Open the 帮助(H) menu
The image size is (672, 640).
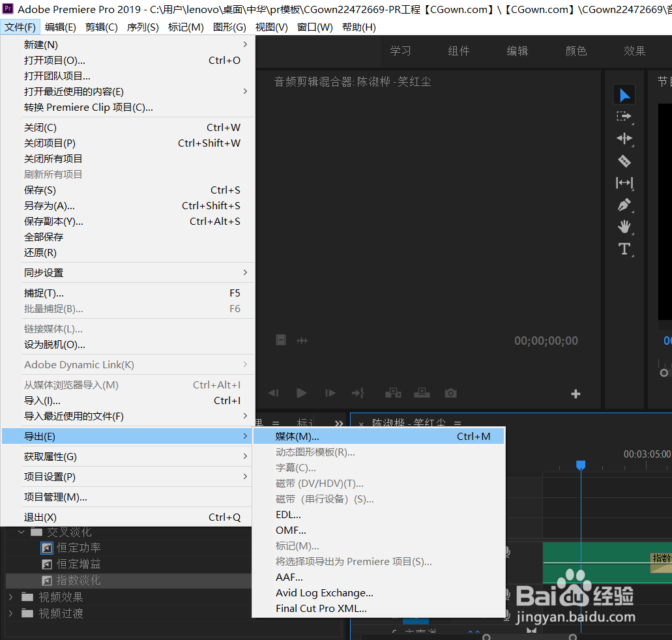point(358,27)
